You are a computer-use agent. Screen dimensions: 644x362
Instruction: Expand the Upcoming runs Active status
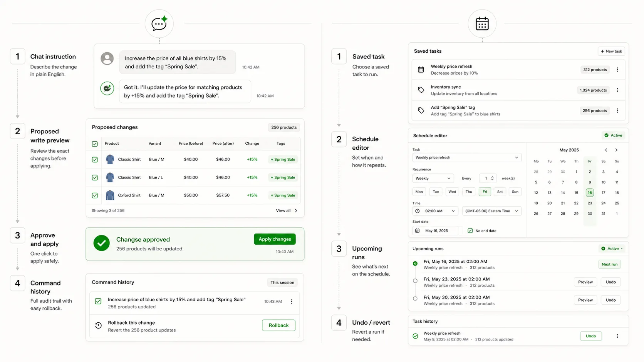pyautogui.click(x=612, y=249)
